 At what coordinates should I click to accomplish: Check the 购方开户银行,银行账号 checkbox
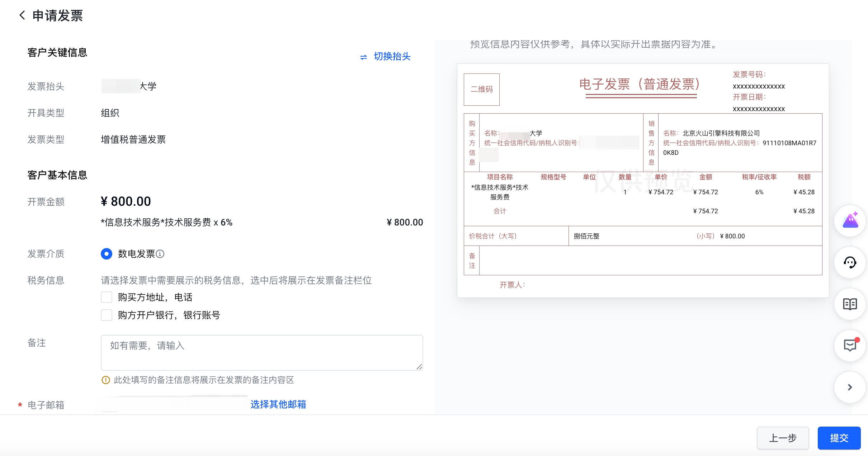tap(107, 315)
